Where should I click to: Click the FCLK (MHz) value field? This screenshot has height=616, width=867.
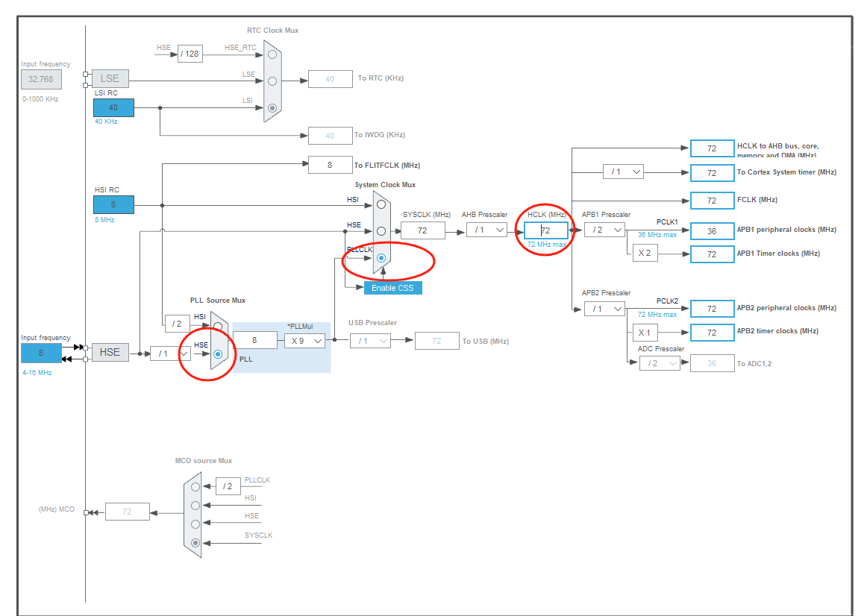[712, 201]
